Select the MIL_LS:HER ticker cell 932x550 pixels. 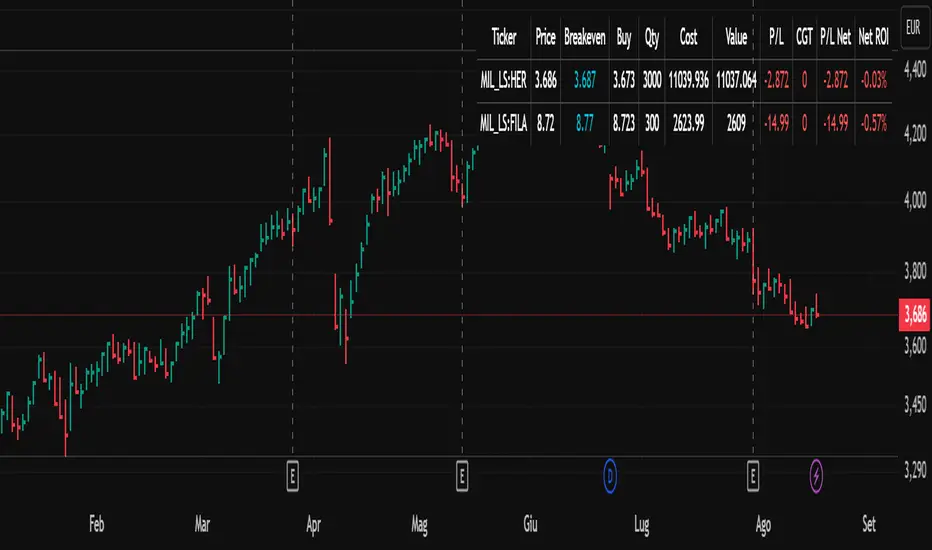pos(503,80)
